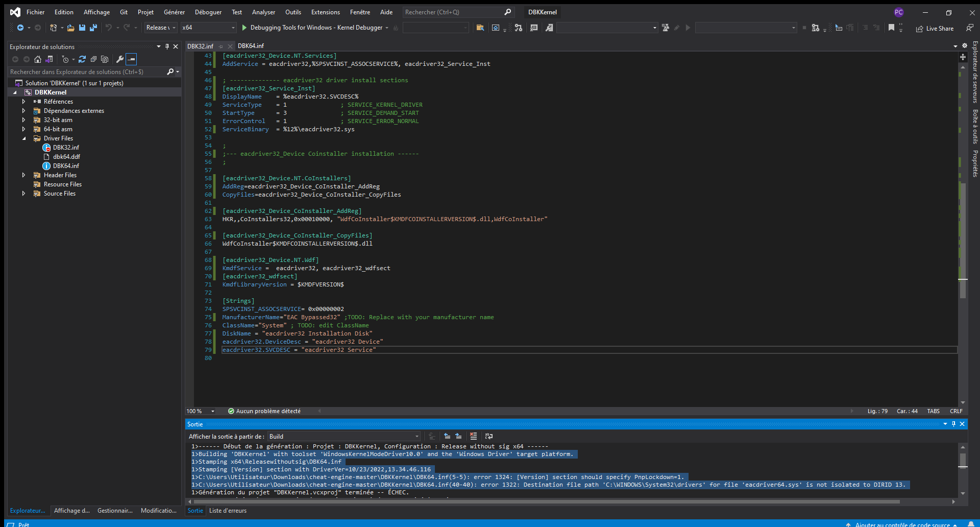The width and height of the screenshot is (980, 527).
Task: Open the Extensions menu
Action: click(x=325, y=12)
